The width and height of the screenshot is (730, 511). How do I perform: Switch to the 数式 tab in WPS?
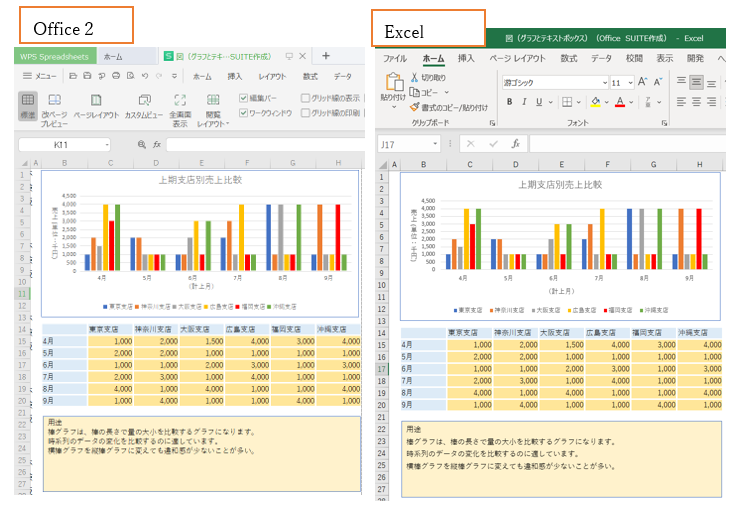(x=310, y=76)
